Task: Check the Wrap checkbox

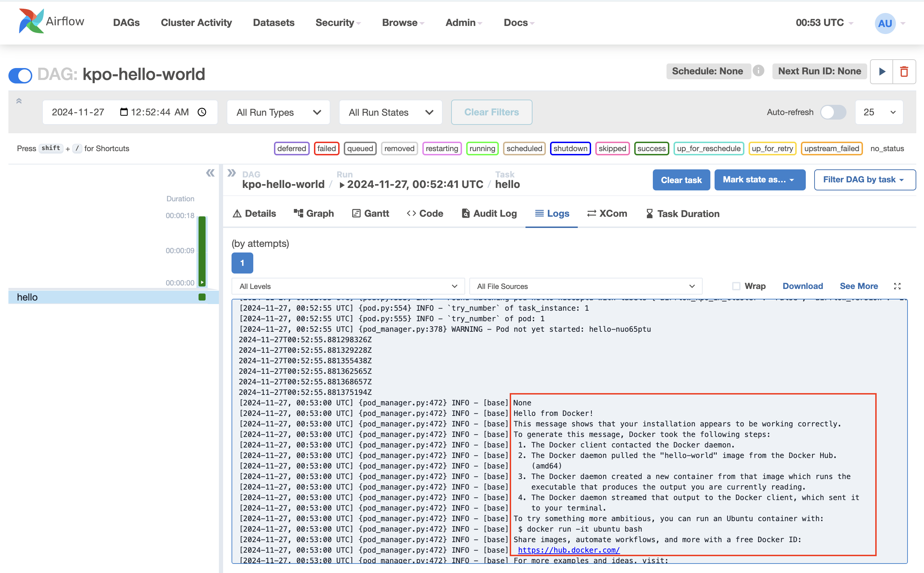Action: 736,286
